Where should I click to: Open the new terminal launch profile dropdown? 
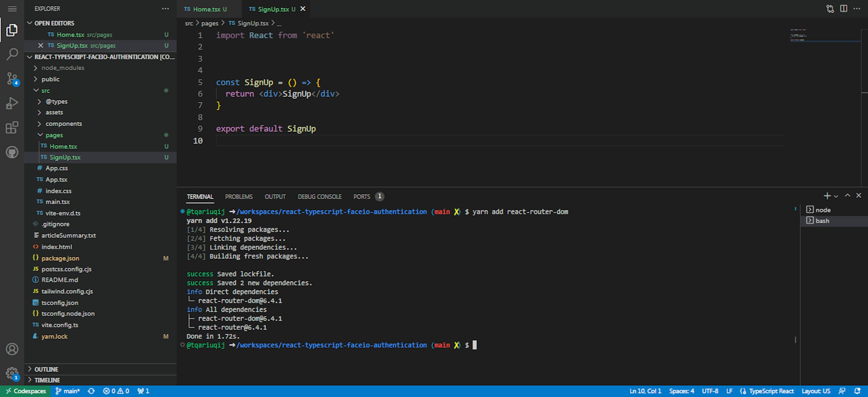(836, 196)
